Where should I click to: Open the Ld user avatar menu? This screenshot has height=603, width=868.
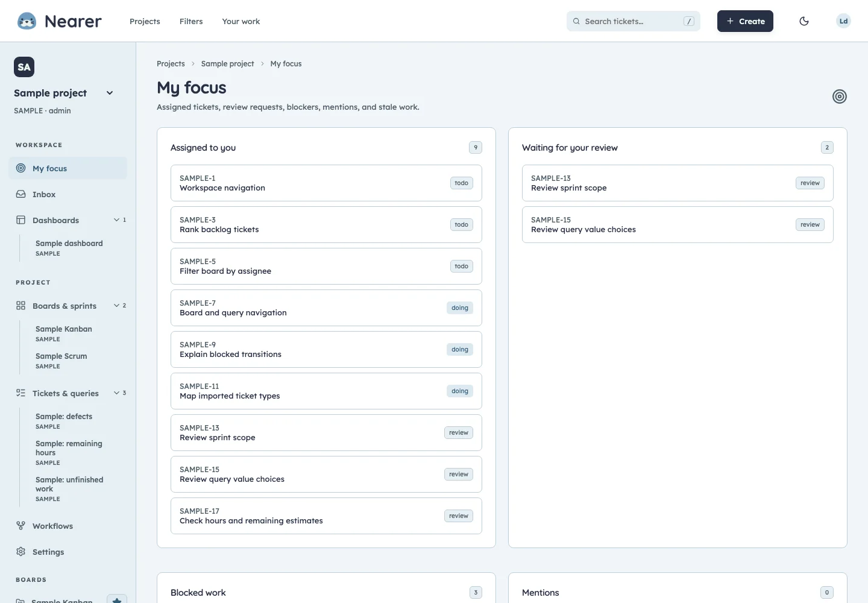click(x=843, y=21)
